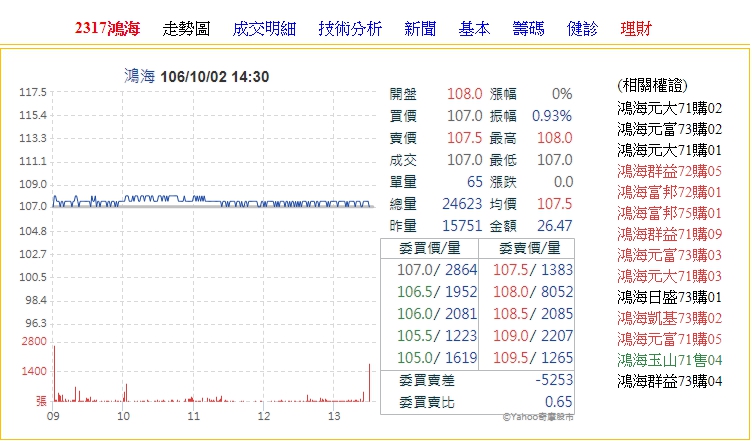This screenshot has width=752, height=441.
Task: Click the 開盤 value 108.0
Action: (464, 94)
